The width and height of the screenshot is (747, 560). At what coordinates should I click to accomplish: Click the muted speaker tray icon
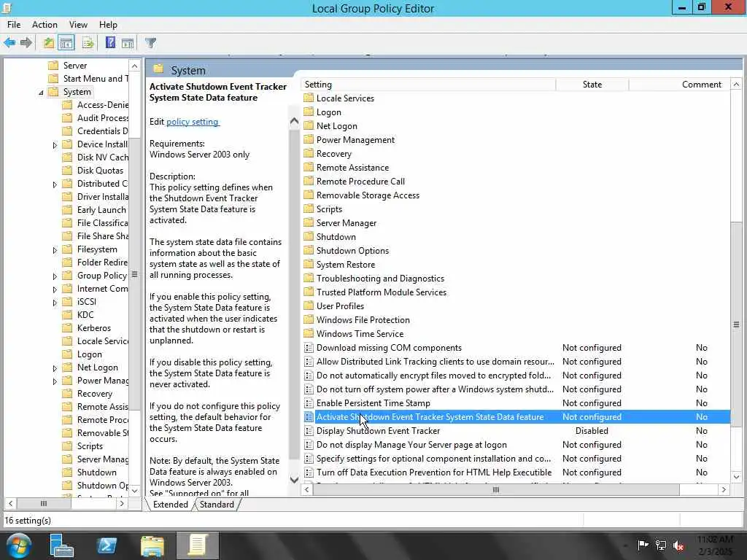coord(678,545)
